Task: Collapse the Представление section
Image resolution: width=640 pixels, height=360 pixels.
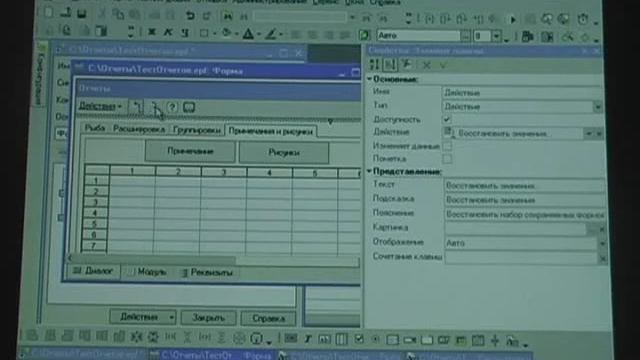Action: [x=369, y=171]
